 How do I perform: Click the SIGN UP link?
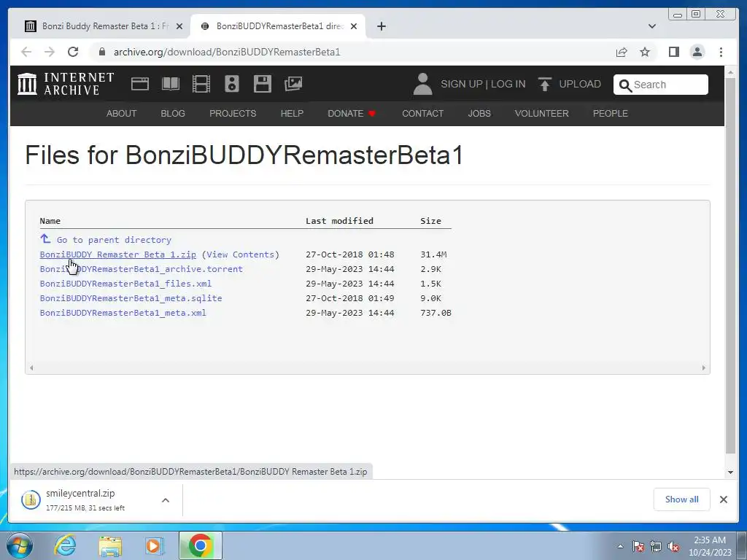click(x=462, y=84)
